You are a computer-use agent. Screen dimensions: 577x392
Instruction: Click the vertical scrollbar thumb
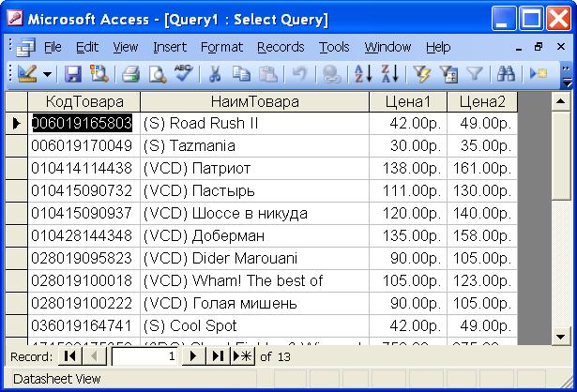click(x=561, y=156)
